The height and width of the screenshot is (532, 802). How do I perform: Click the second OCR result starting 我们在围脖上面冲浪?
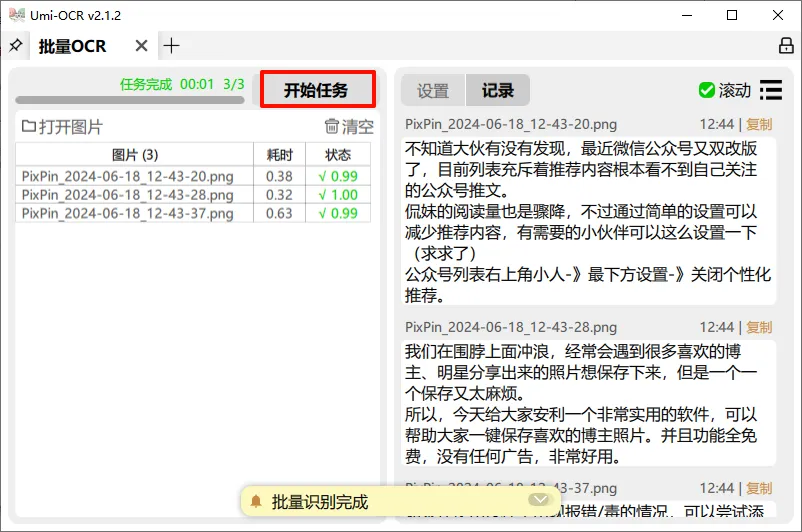click(x=588, y=403)
